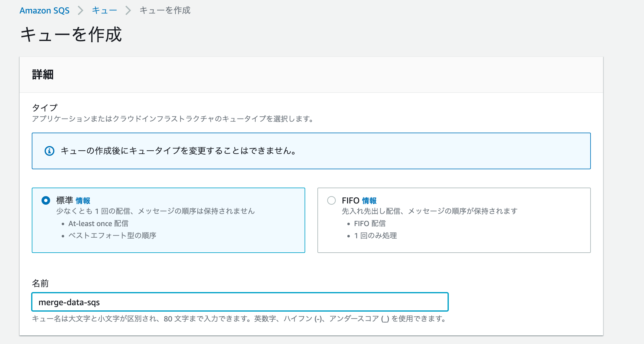Click the chevron after Amazon SQS breadcrumb
This screenshot has width=644, height=344.
[x=81, y=11]
